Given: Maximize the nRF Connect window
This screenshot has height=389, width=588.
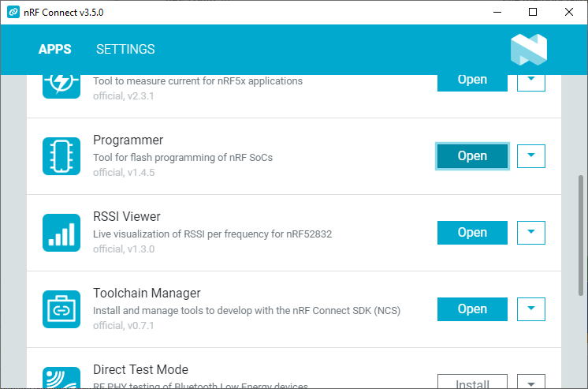Looking at the screenshot, I should click(533, 12).
